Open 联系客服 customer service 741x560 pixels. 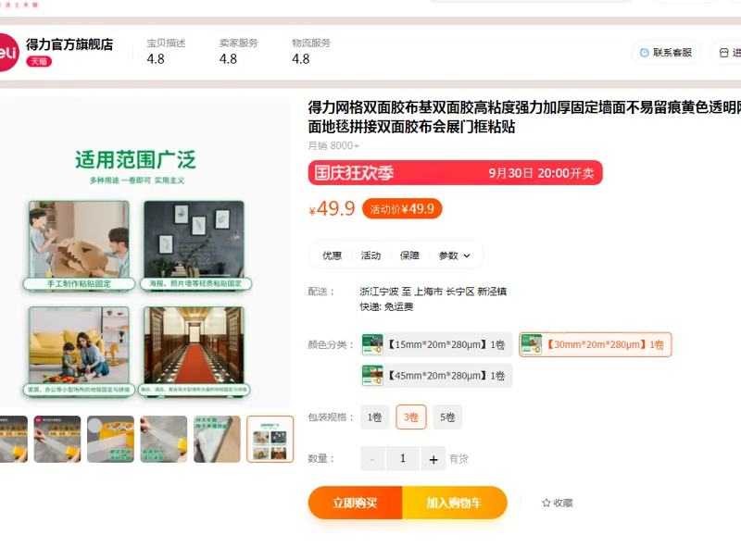coord(666,53)
